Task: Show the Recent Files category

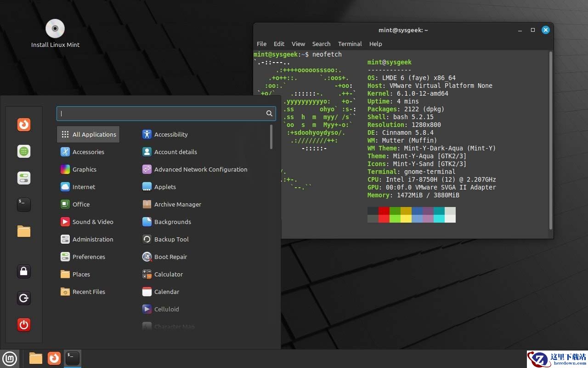Action: (x=88, y=292)
